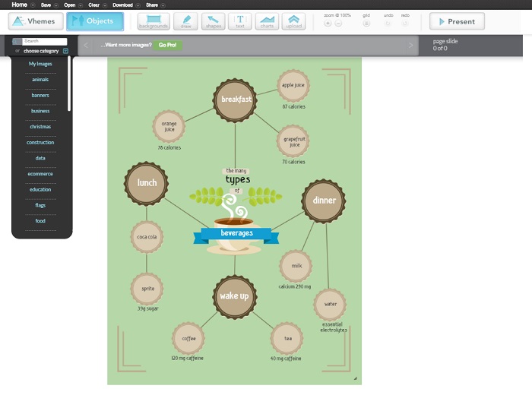
Task: Go to next images with right arrow
Action: point(411,46)
